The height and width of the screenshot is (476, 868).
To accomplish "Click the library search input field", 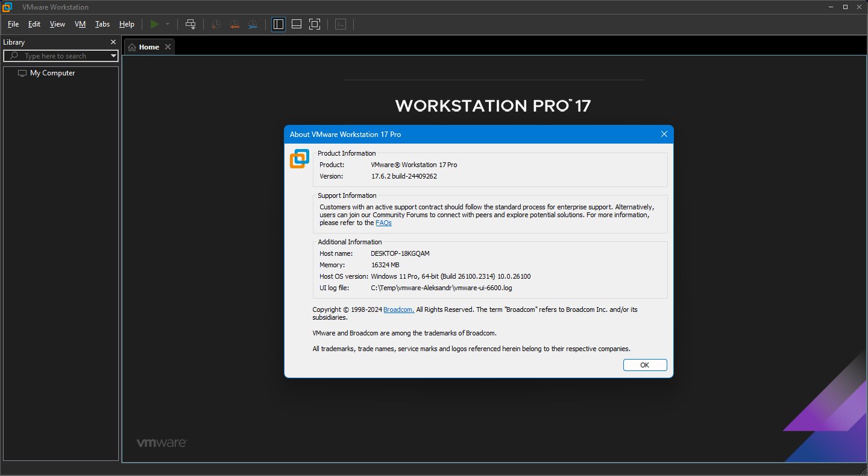I will click(60, 56).
